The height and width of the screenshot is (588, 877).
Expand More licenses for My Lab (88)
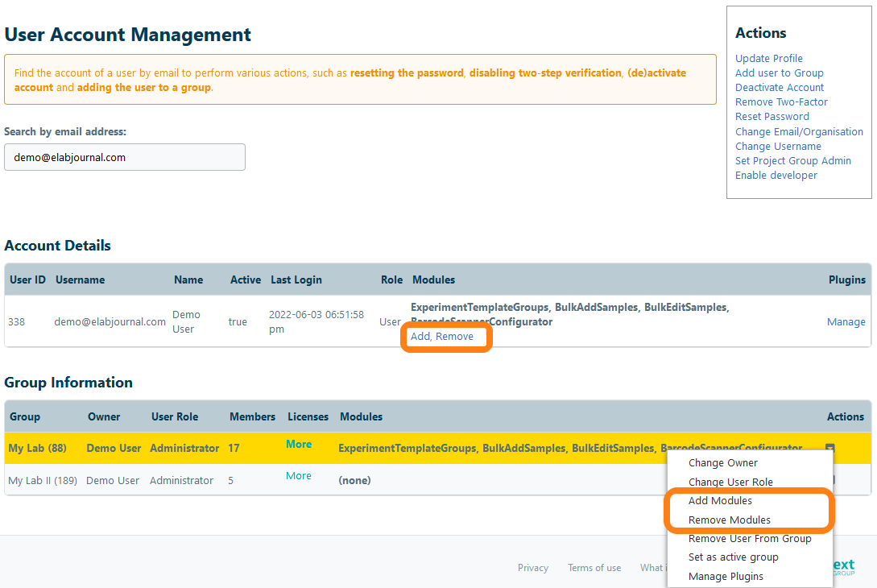pos(299,445)
